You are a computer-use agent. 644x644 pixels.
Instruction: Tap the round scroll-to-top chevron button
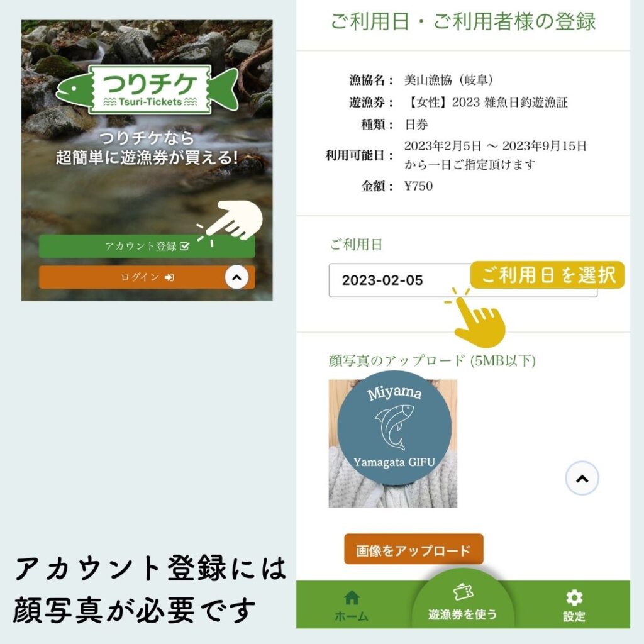(x=582, y=478)
